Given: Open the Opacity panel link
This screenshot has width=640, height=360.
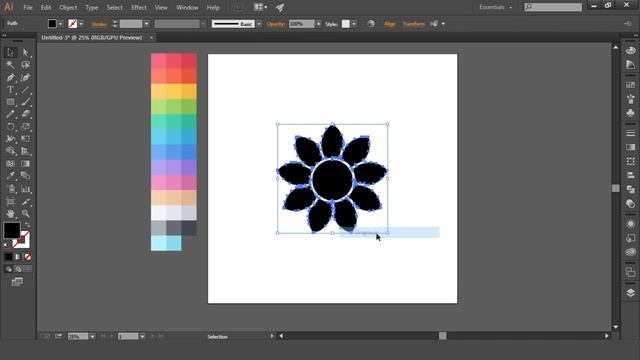Looking at the screenshot, I should click(276, 24).
